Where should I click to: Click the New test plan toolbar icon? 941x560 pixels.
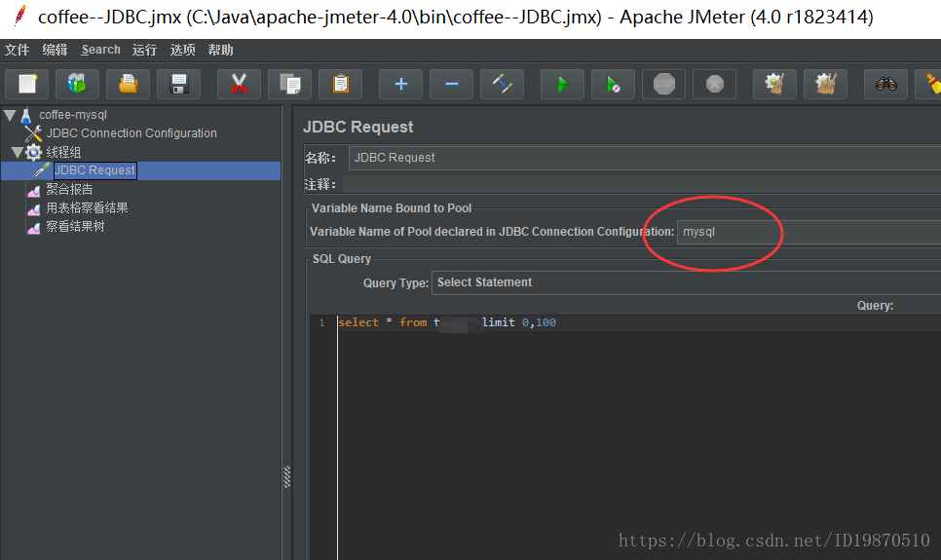27,84
